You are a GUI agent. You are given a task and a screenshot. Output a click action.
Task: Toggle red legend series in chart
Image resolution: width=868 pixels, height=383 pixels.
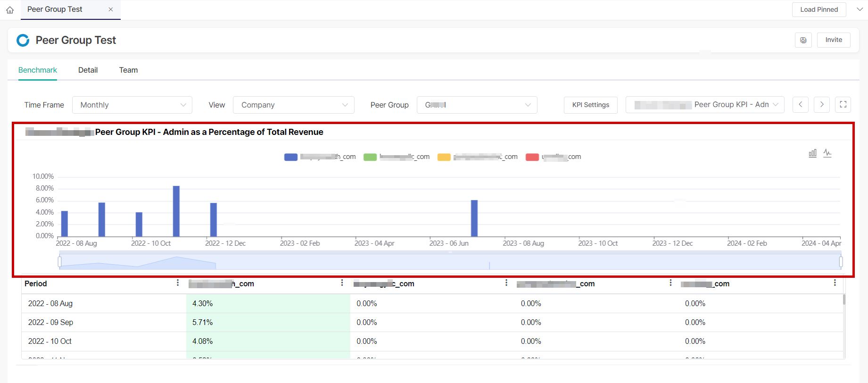click(x=532, y=157)
